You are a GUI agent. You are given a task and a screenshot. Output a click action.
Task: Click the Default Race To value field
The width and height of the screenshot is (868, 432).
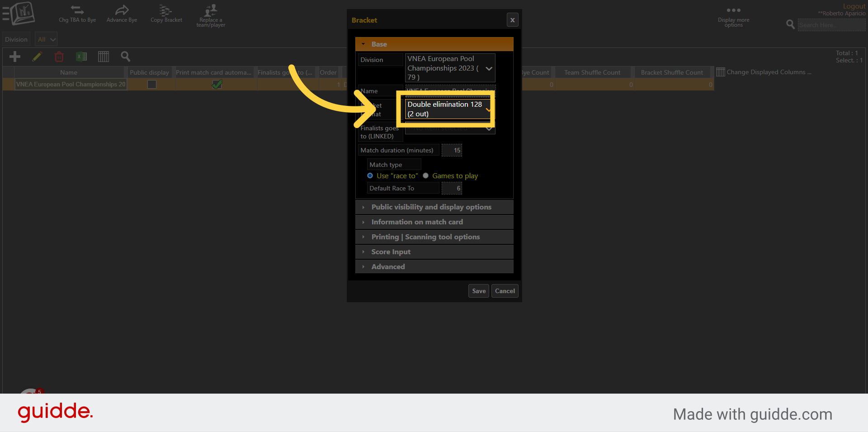[x=452, y=188]
